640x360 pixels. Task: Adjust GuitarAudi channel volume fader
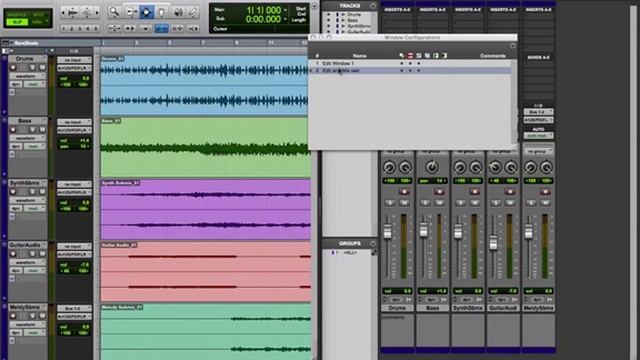tap(493, 242)
